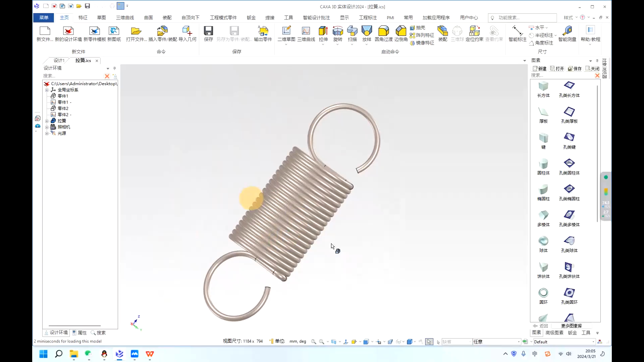
Task: Switch to the 曲面 ribbon tab
Action: click(148, 17)
